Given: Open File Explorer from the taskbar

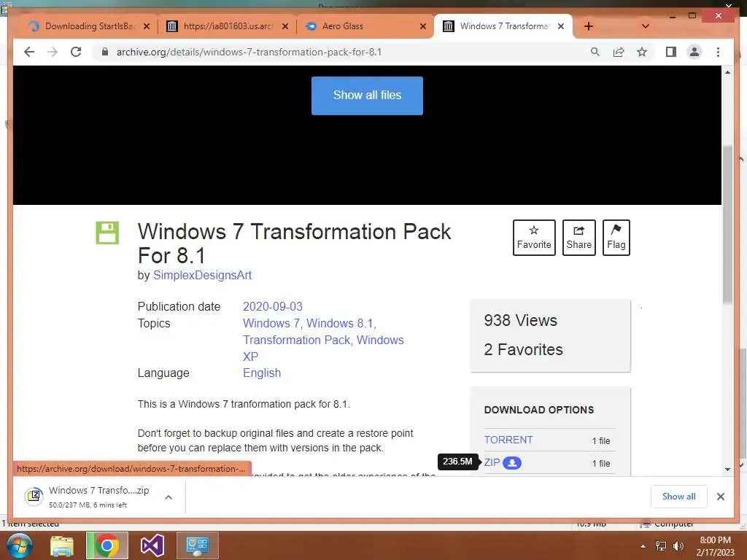Looking at the screenshot, I should tap(62, 545).
